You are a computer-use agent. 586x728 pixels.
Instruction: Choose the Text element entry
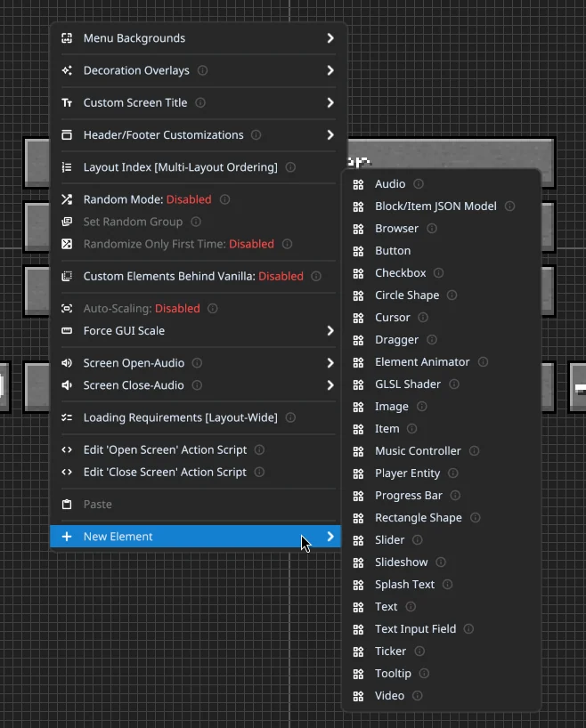point(442,607)
